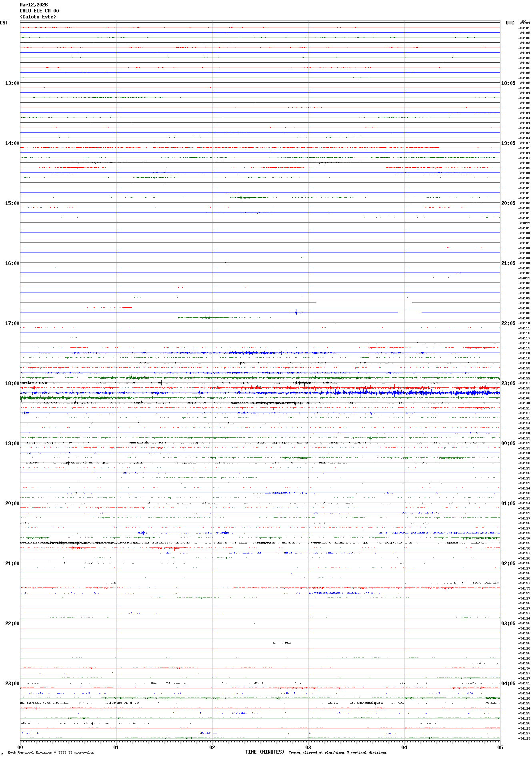This screenshot has height=758, width=532.
Task: Click the 16:00 CST time label
Action: [12, 263]
